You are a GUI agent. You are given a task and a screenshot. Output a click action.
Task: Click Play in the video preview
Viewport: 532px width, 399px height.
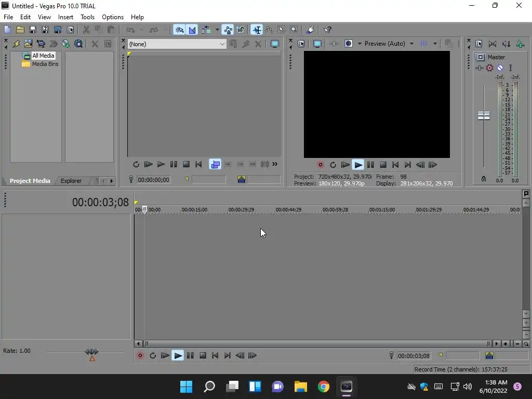point(358,165)
